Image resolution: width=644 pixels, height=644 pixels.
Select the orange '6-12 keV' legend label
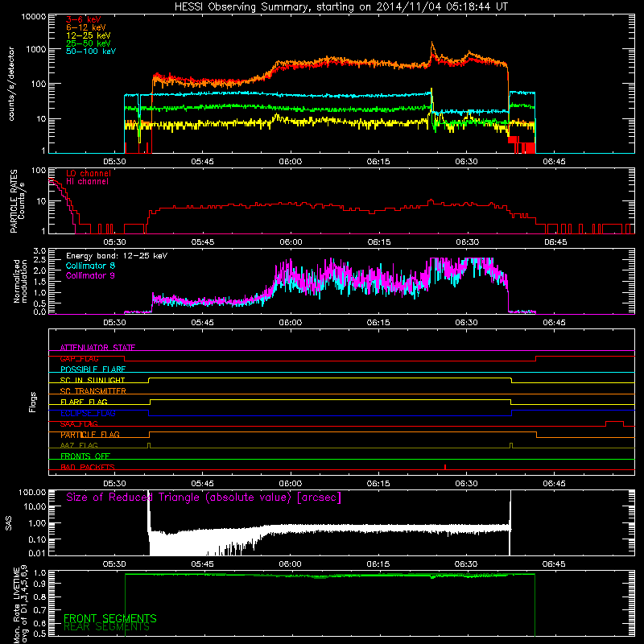pos(86,27)
